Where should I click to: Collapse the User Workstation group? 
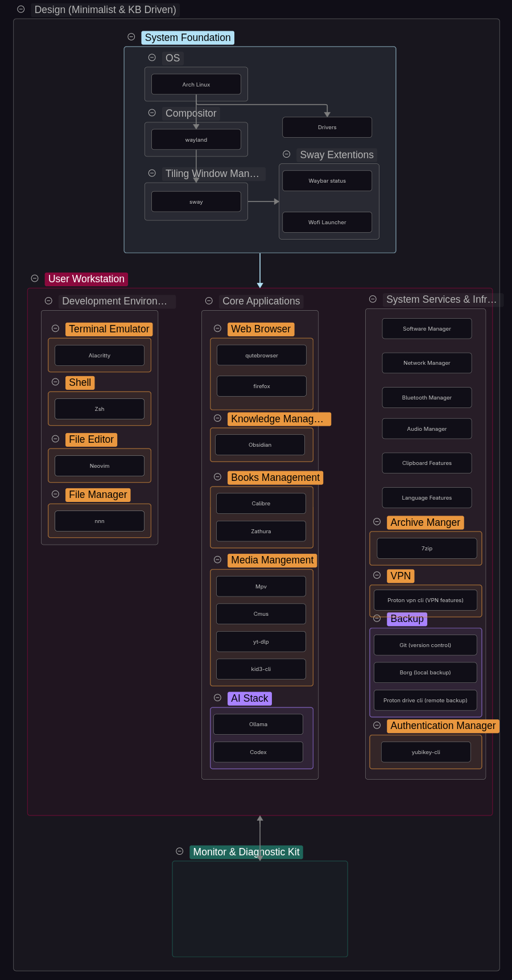35,278
